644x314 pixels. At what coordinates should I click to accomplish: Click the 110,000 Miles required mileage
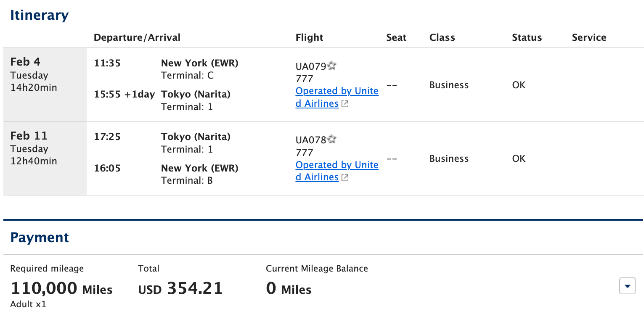pos(61,289)
